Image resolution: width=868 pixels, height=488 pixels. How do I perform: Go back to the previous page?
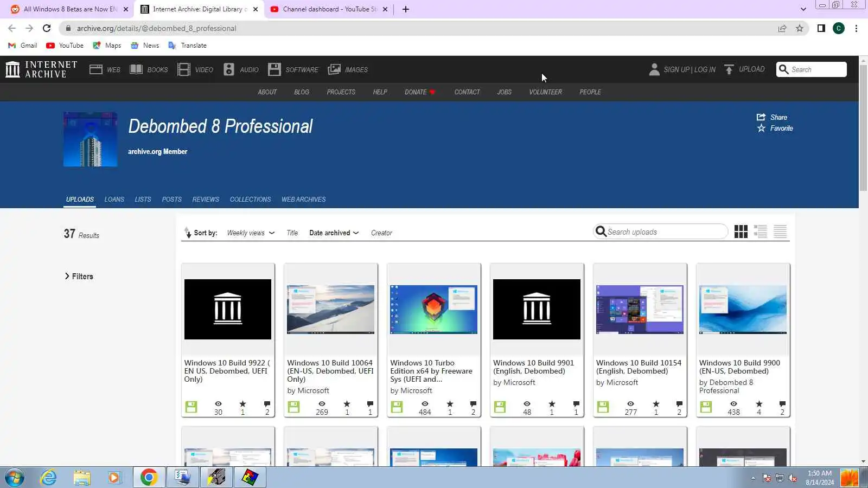(12, 28)
